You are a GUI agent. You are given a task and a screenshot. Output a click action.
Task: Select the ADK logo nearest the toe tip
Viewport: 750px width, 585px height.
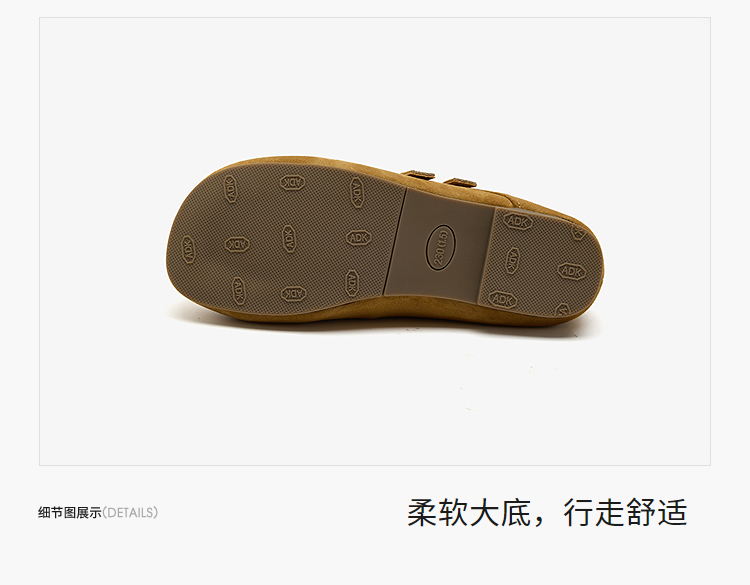(x=188, y=249)
